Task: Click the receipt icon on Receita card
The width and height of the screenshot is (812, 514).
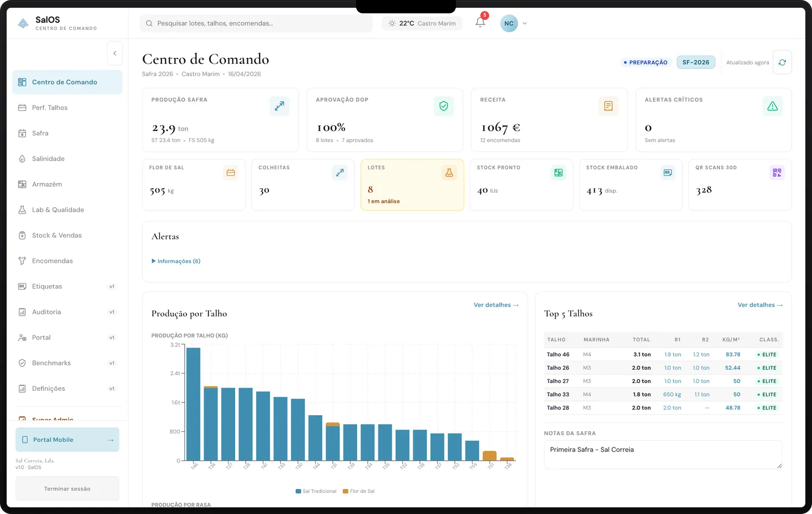Action: click(608, 105)
